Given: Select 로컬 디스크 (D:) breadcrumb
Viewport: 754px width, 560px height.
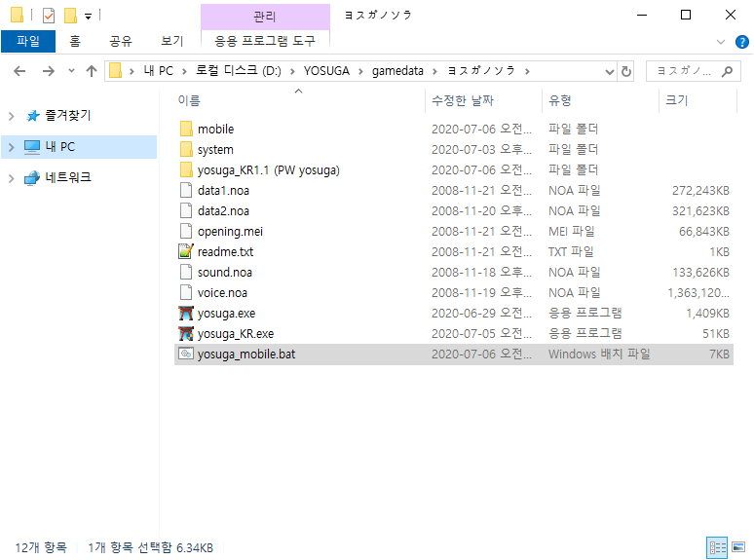Looking at the screenshot, I should pyautogui.click(x=239, y=71).
